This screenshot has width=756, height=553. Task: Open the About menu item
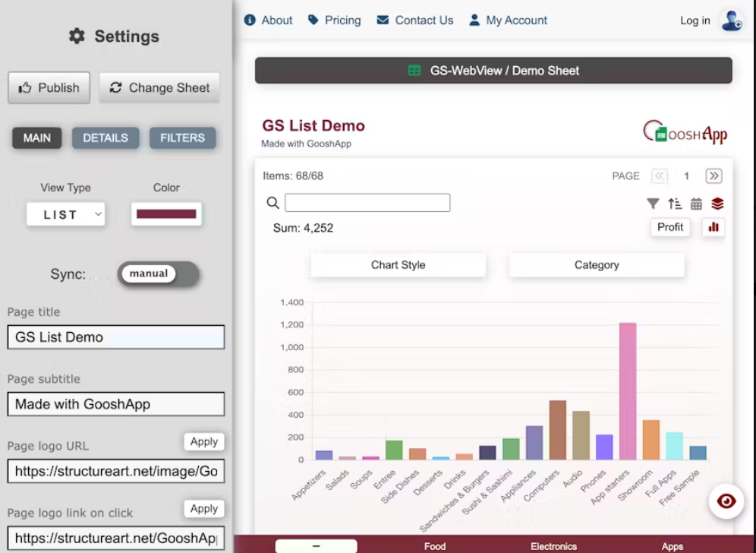pos(269,21)
